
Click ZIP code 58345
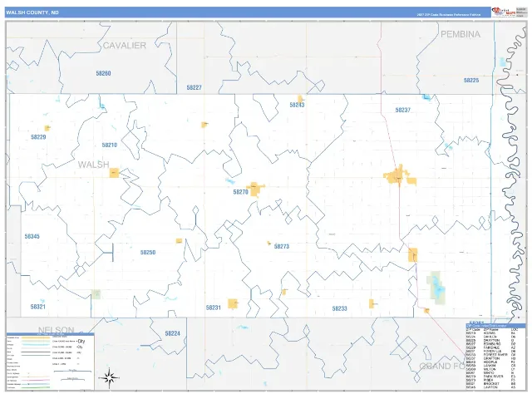(x=32, y=236)
